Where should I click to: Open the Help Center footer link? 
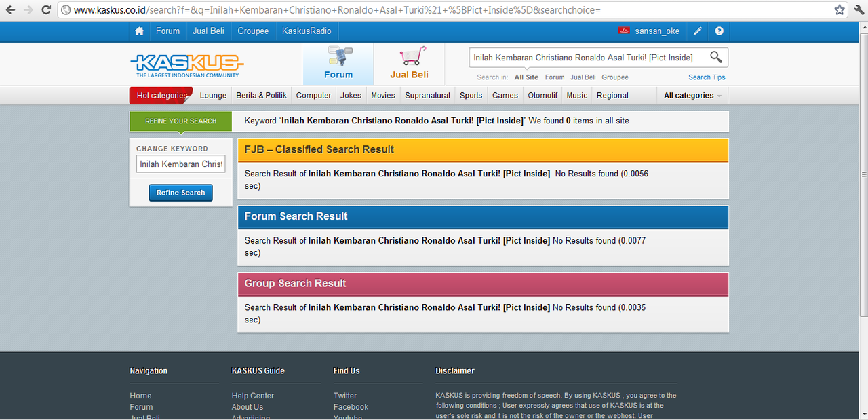[x=252, y=396]
